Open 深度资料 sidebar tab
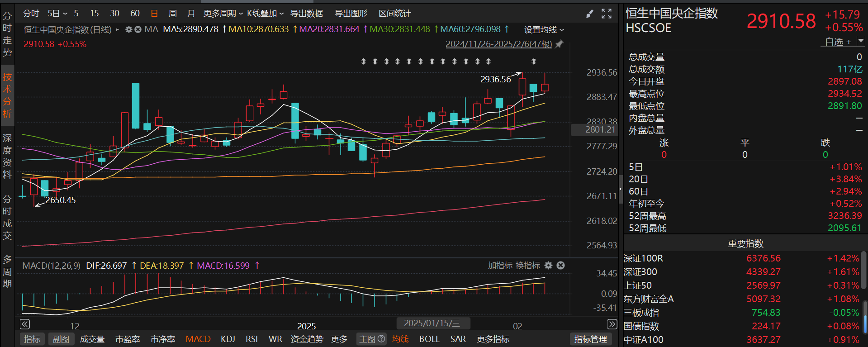868x347 pixels. point(7,156)
